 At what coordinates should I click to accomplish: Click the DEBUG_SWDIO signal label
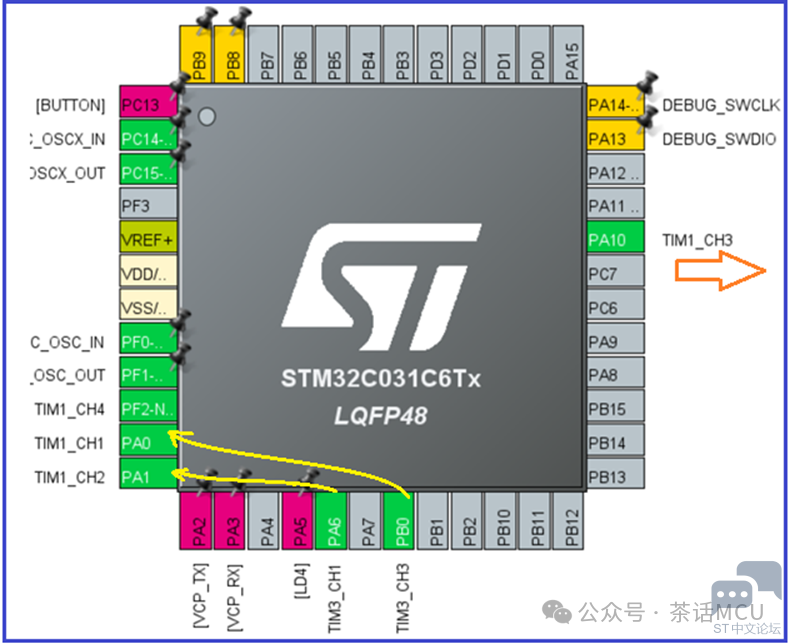719,139
